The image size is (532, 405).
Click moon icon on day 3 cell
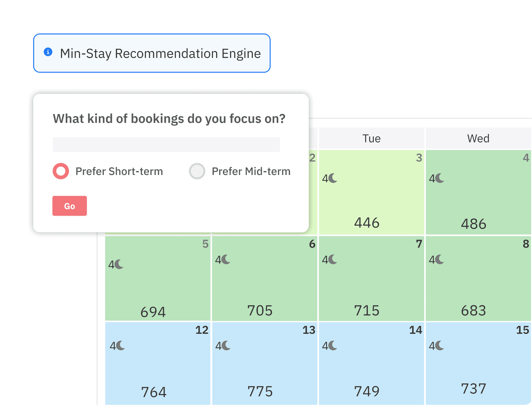click(x=333, y=178)
